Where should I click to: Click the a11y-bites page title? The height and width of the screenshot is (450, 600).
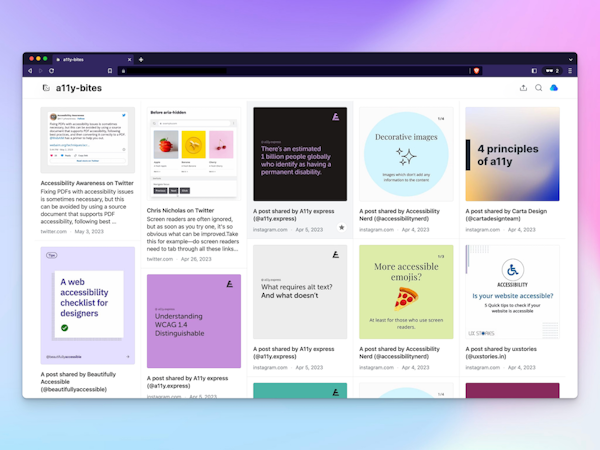79,88
